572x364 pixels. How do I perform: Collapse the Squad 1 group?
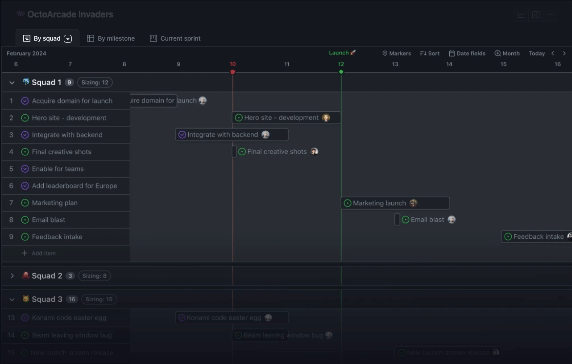pos(12,83)
